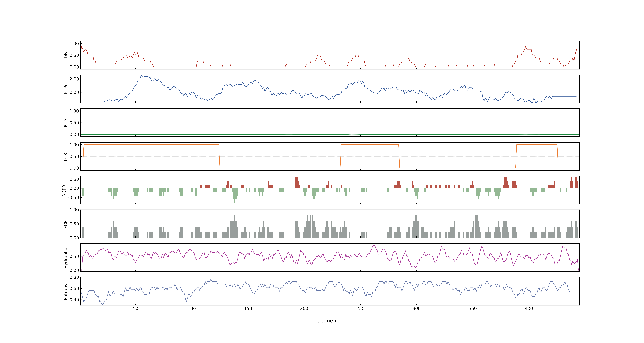Select the x-axis tick label 100
The width and height of the screenshot is (644, 343).
tap(192, 309)
